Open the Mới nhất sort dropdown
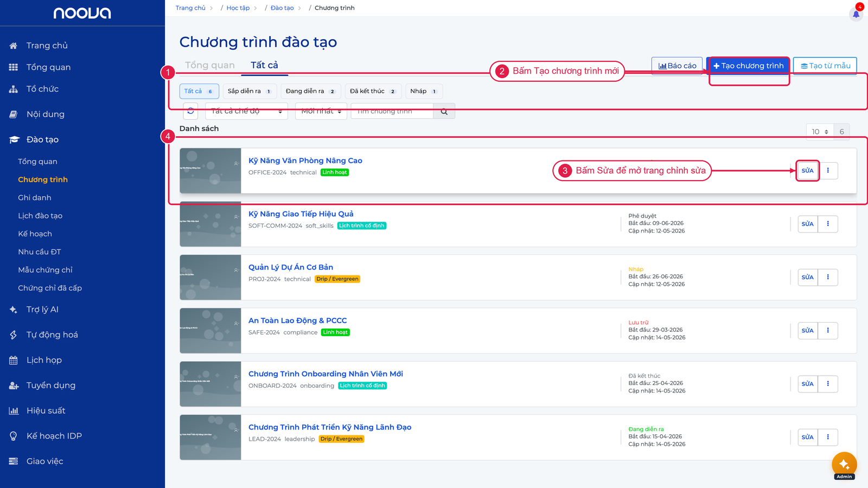 (x=321, y=111)
